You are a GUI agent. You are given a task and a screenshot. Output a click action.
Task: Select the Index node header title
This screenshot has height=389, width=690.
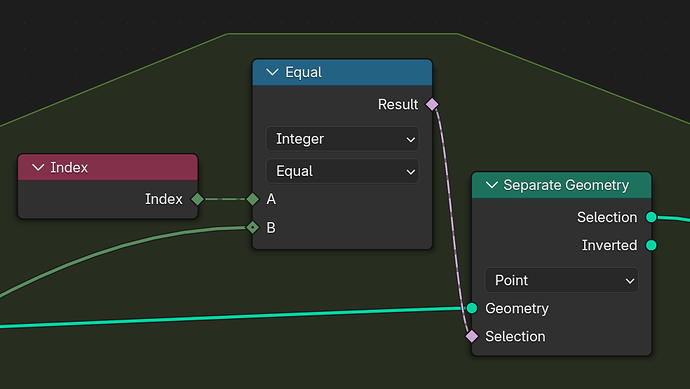[69, 167]
